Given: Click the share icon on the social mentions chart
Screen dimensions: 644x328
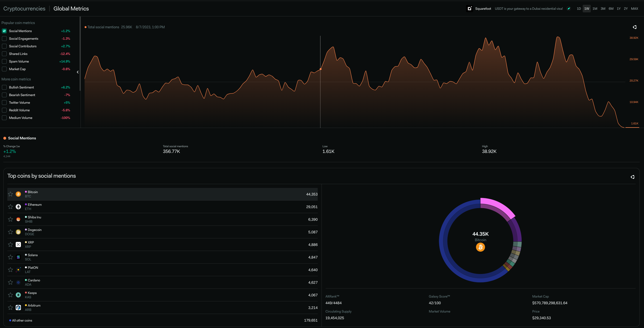Looking at the screenshot, I should pos(634,27).
